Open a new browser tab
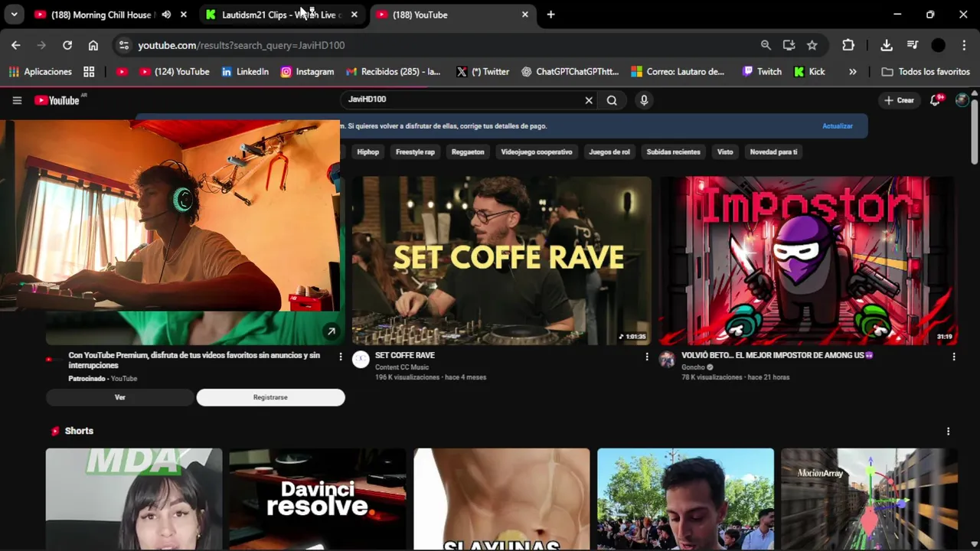 550,15
